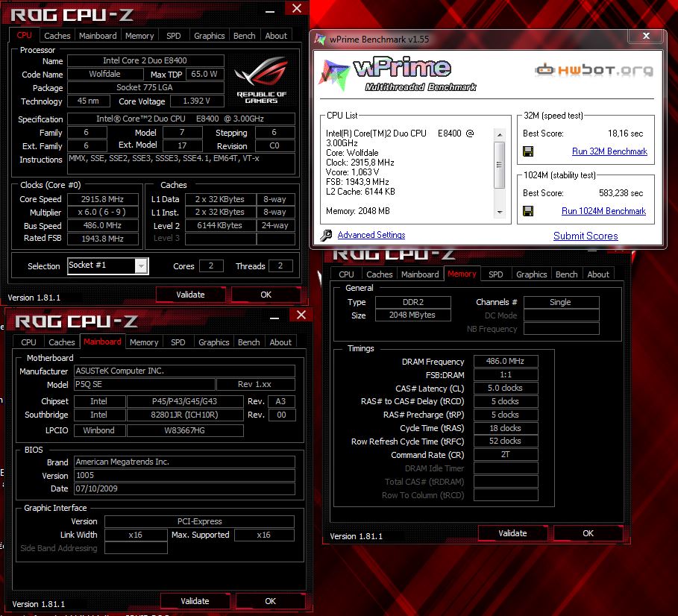Open Graphics tab in Mainboard window
678x616 pixels.
213,342
